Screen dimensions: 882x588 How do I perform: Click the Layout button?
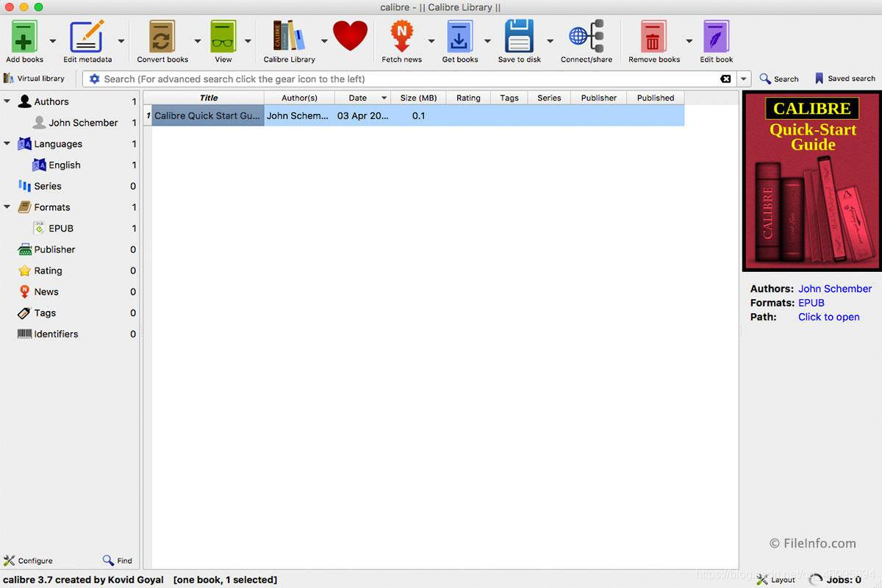click(x=776, y=580)
